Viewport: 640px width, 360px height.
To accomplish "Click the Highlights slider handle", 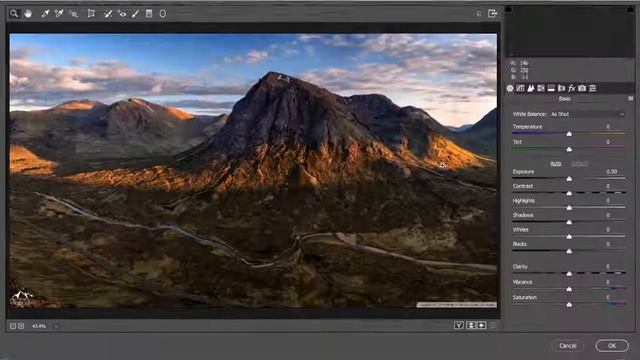I will coord(569,208).
